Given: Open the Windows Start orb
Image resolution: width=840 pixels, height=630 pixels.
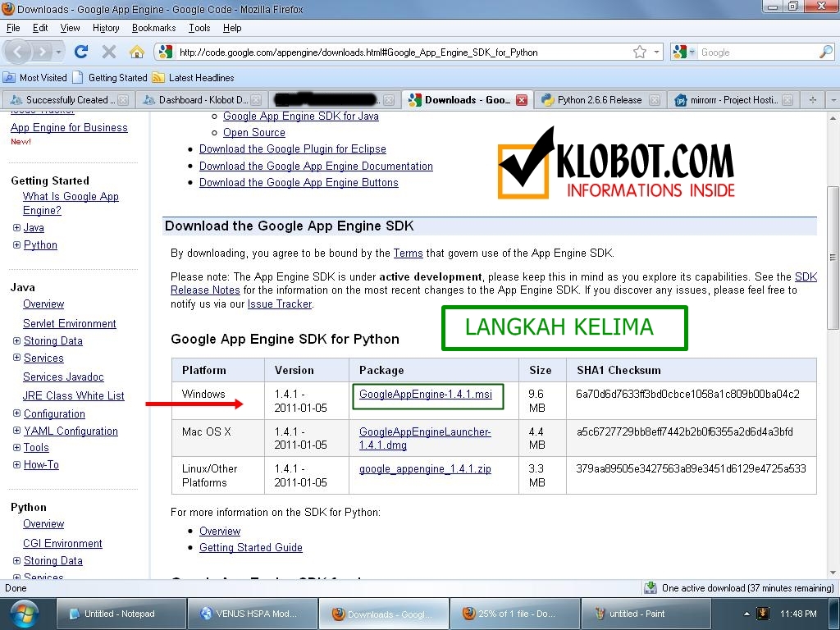Looking at the screenshot, I should pos(24,614).
